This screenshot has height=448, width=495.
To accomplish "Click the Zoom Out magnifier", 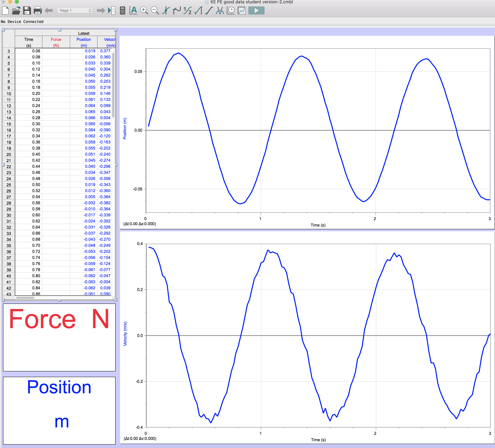I will click(155, 10).
